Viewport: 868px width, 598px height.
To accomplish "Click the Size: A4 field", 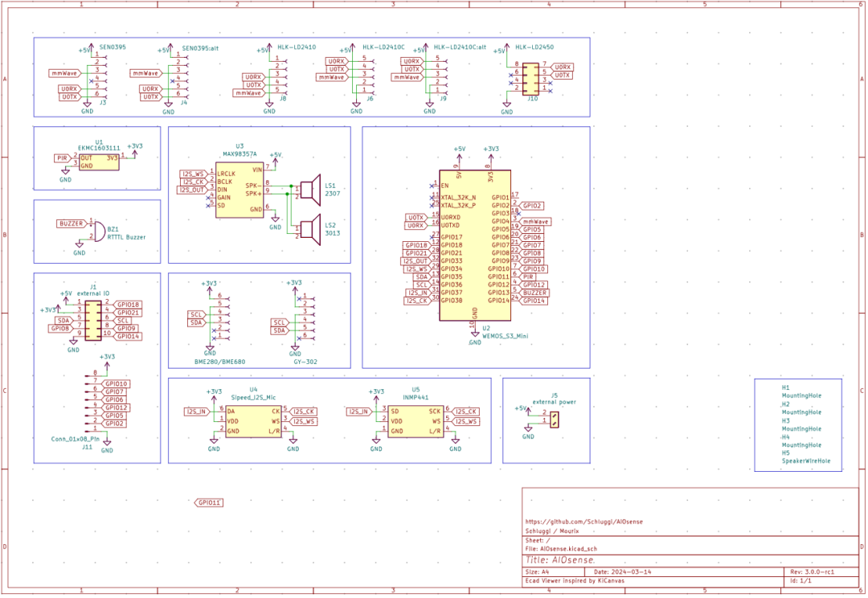I will tap(537, 572).
